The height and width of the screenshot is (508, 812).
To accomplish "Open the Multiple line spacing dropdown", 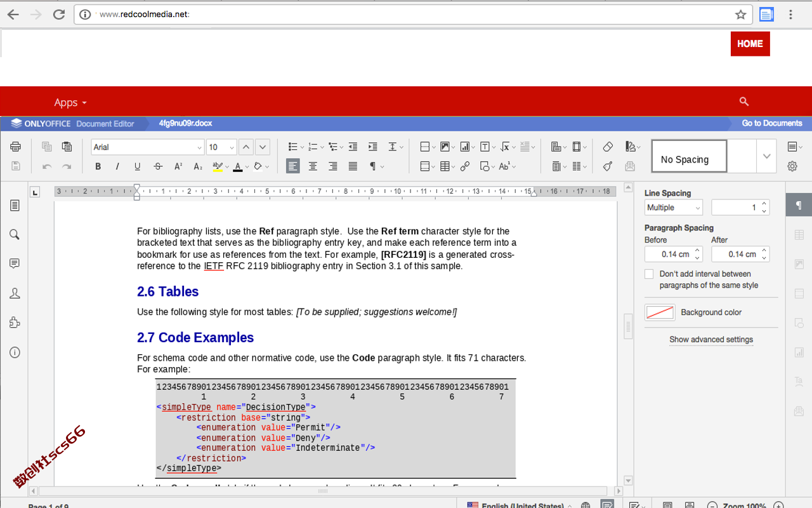I will tap(674, 208).
